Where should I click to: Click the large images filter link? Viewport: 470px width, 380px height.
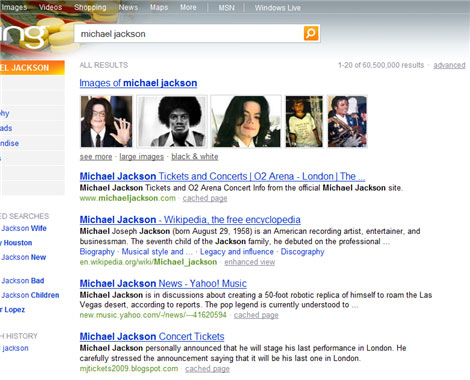coord(142,157)
